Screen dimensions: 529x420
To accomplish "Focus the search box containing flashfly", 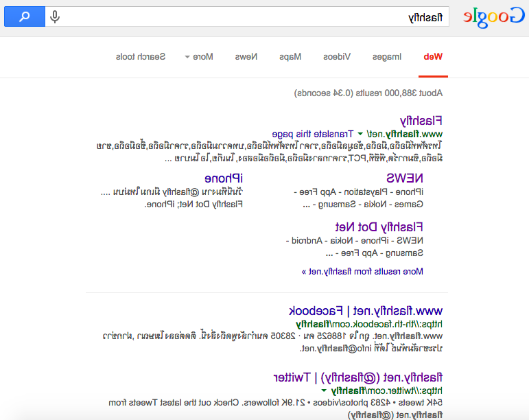I will tap(247, 16).
